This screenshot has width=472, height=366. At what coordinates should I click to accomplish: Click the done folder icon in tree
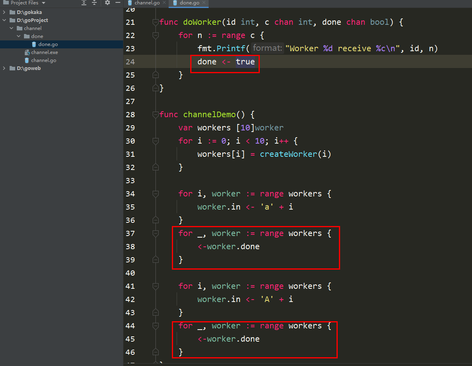[x=27, y=36]
